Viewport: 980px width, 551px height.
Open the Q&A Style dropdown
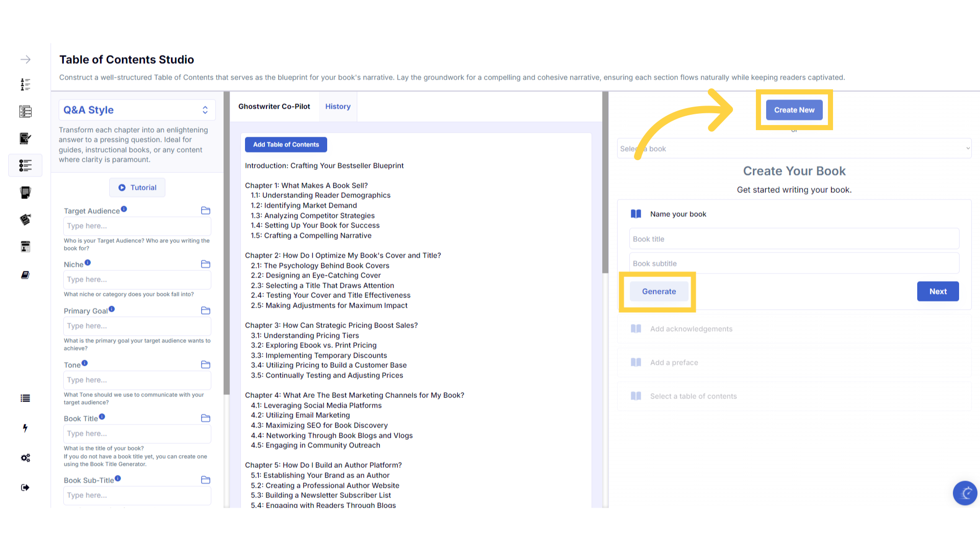point(137,110)
